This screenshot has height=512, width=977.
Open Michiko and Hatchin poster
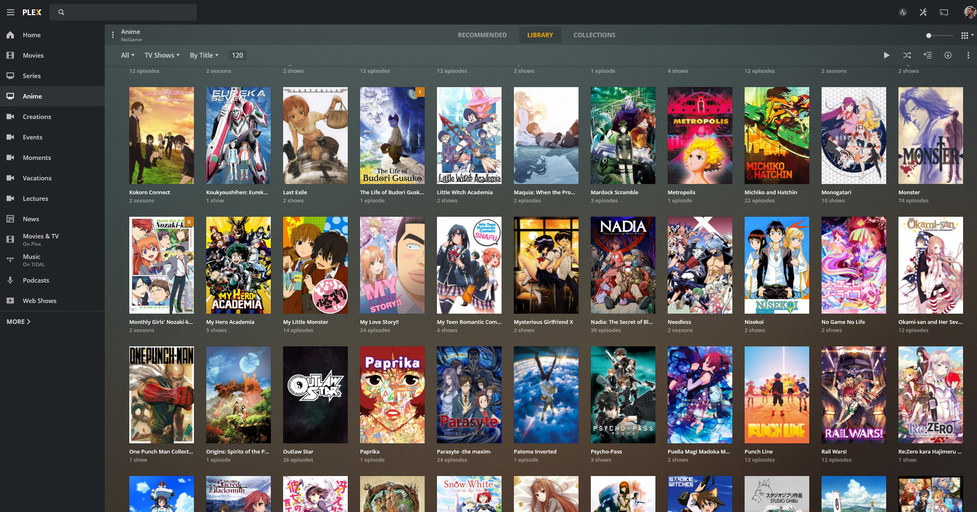pos(777,136)
